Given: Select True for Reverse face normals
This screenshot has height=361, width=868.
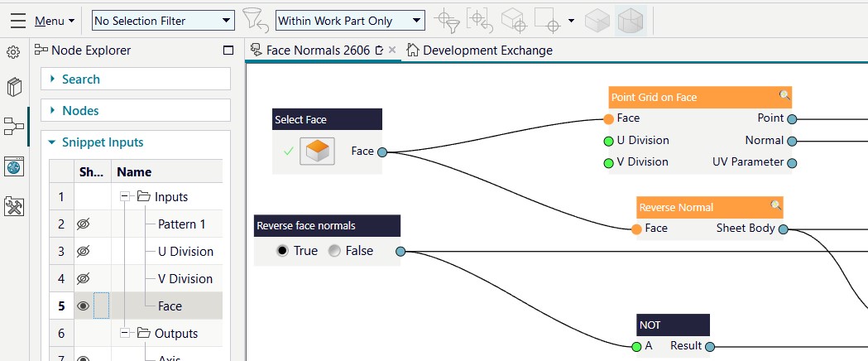Looking at the screenshot, I should [x=282, y=251].
